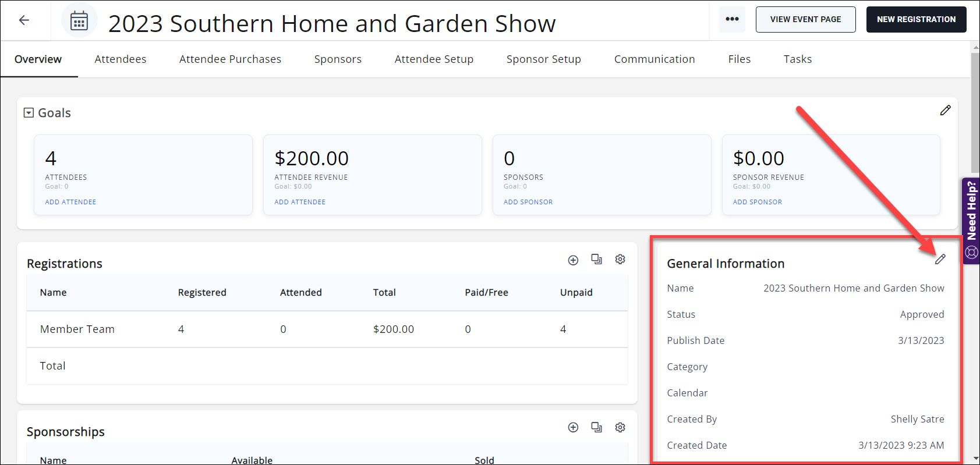Click Add Attendee under Attendee Revenue
Viewport: 980px width, 465px height.
click(300, 202)
